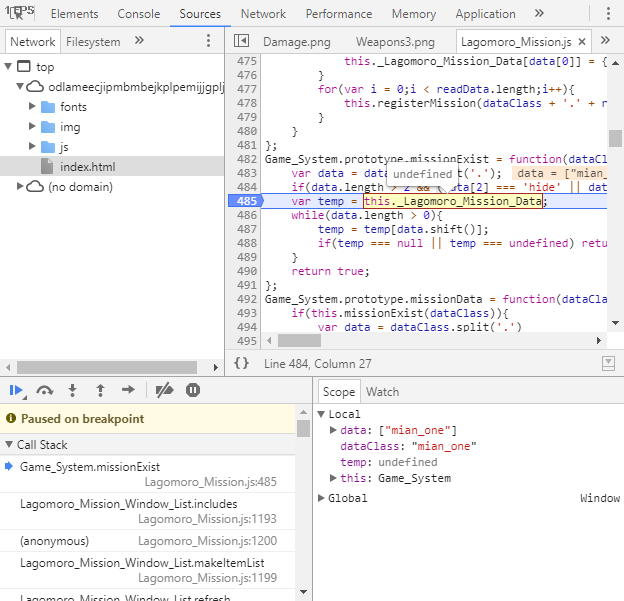The image size is (624, 601).
Task: Toggle pause on exceptions
Action: (x=193, y=390)
